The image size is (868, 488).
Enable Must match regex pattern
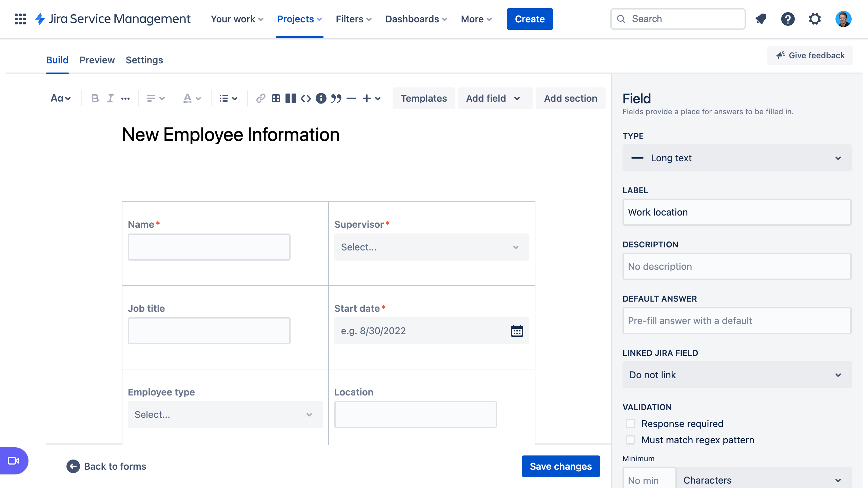pos(631,440)
